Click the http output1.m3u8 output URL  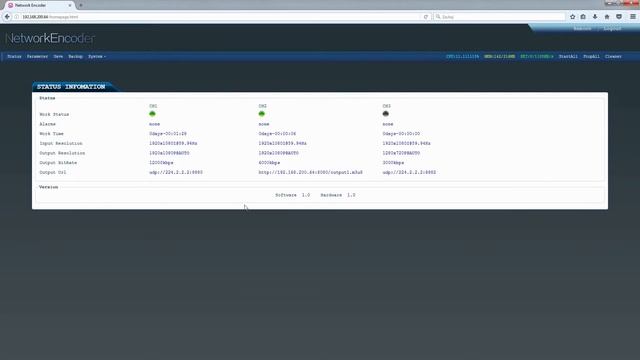pos(311,172)
